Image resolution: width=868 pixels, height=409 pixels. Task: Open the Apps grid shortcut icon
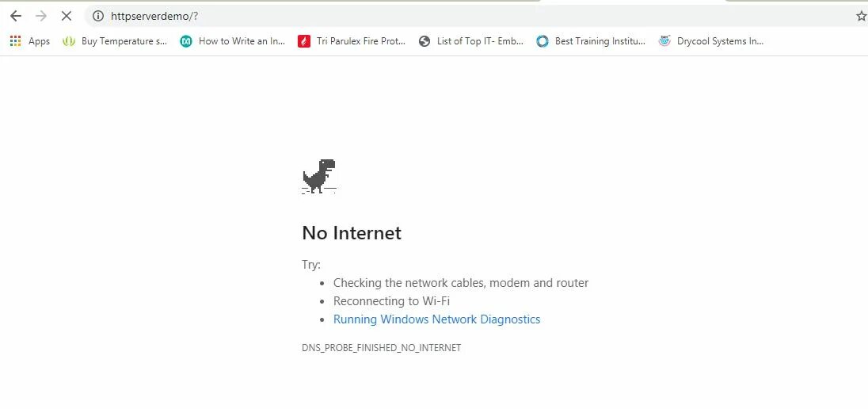point(16,41)
